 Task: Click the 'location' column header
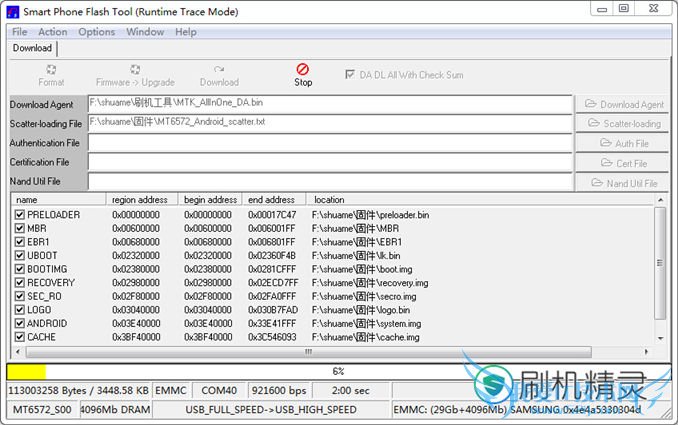coord(481,200)
